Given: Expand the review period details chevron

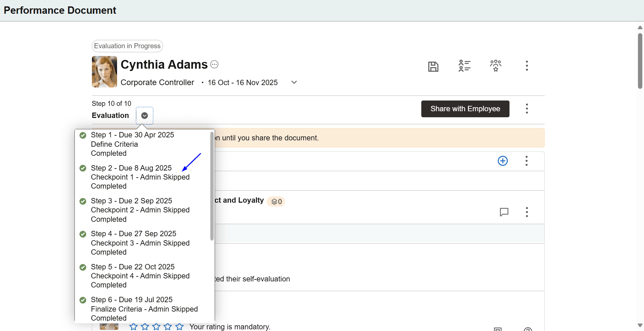Looking at the screenshot, I should (x=294, y=82).
